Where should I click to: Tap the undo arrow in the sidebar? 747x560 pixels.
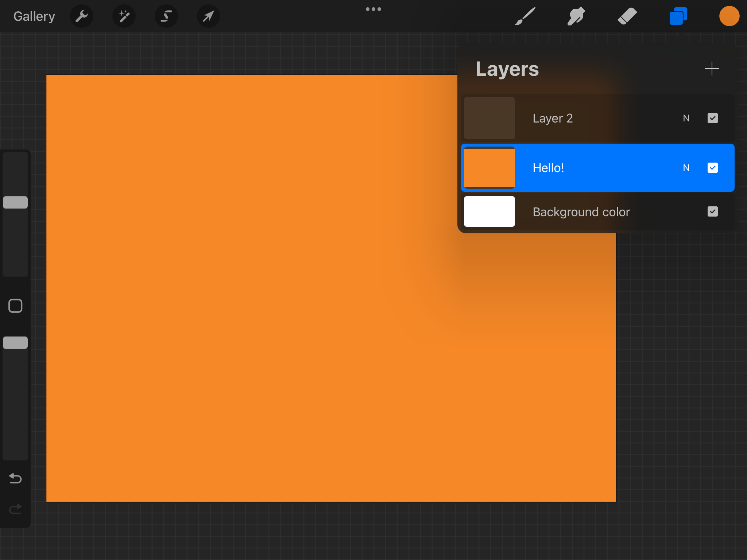tap(15, 478)
